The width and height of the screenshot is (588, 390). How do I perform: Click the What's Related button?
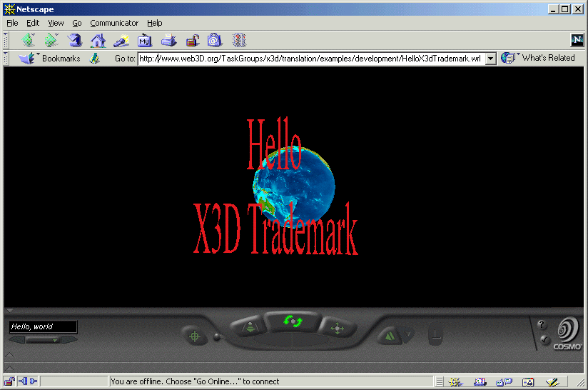[540, 59]
